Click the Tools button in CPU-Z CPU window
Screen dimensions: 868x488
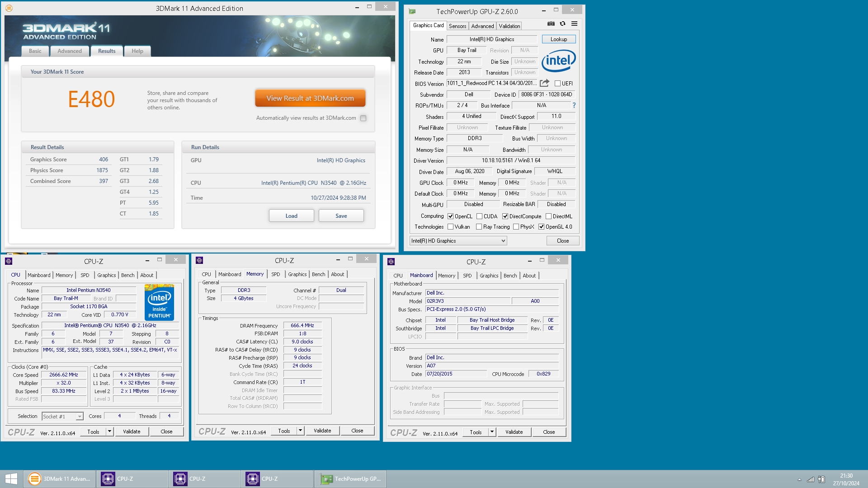(x=93, y=432)
